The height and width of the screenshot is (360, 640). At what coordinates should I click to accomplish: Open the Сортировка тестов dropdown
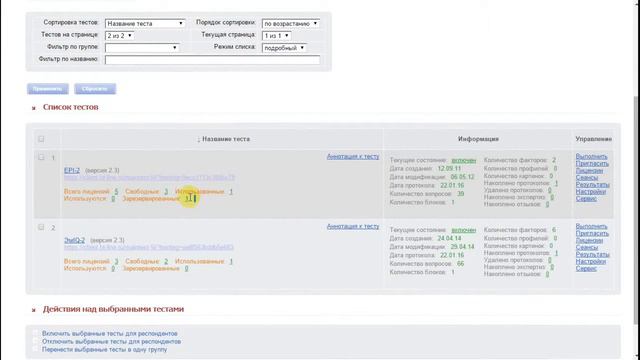145,24
